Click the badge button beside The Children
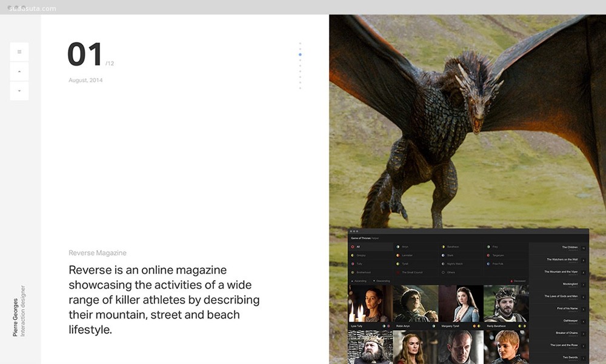This screenshot has height=364, width=606. tap(584, 248)
